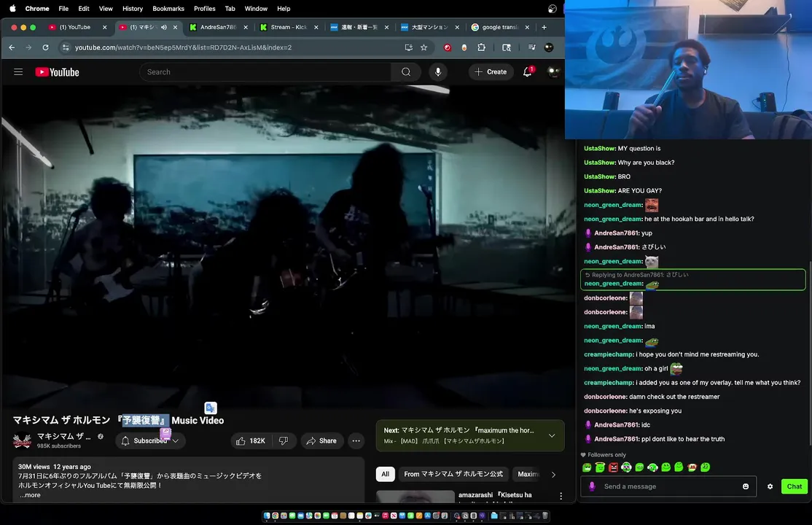Open the emoji picker in chat input

pyautogui.click(x=746, y=486)
